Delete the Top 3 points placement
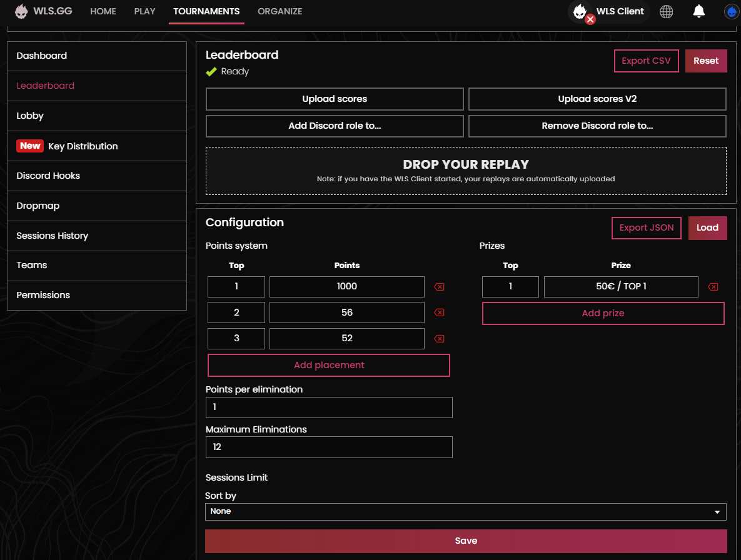The width and height of the screenshot is (741, 560). [438, 338]
